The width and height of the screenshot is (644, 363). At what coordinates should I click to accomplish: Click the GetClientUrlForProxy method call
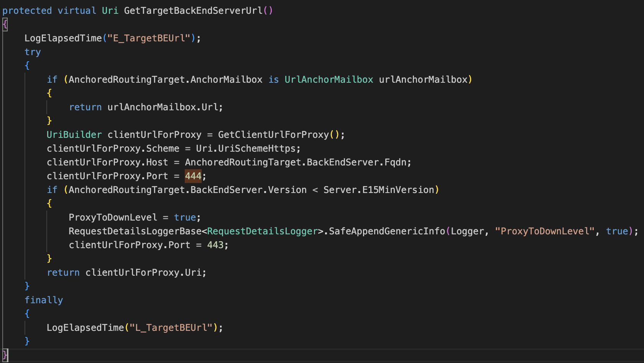[x=273, y=135]
